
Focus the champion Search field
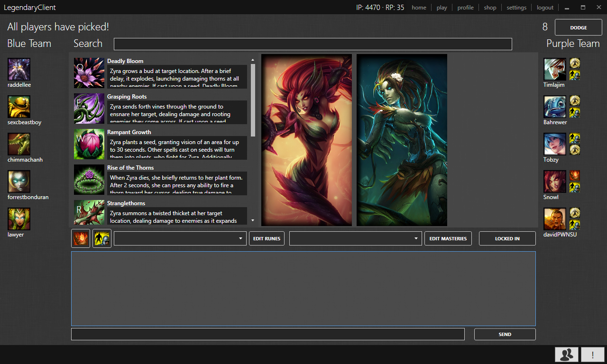pos(313,44)
